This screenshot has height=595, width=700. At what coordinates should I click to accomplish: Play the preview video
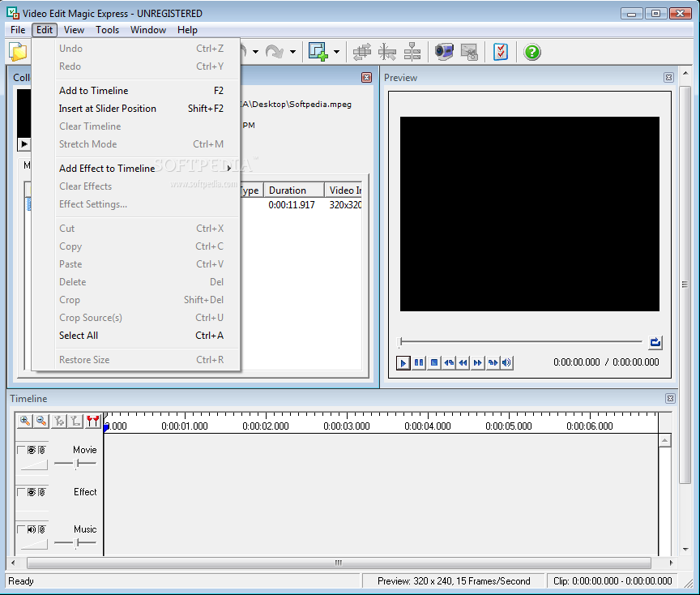pos(403,362)
